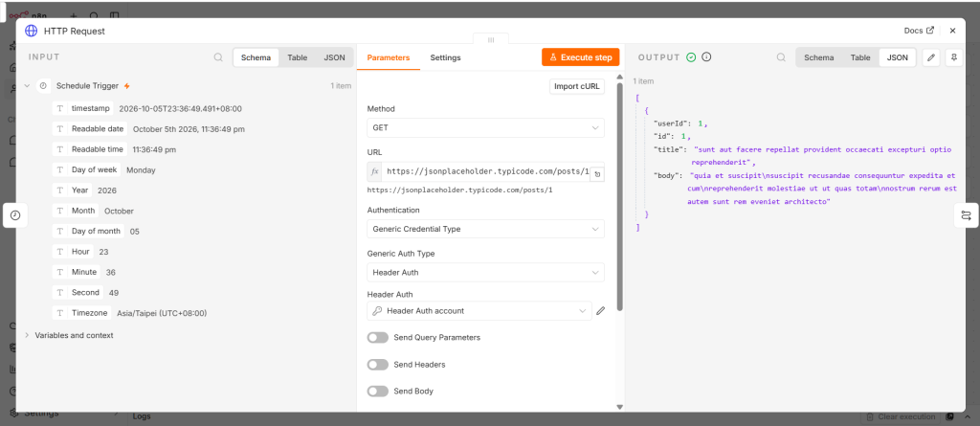
Task: Open the Generic Auth Type dropdown
Action: 485,273
